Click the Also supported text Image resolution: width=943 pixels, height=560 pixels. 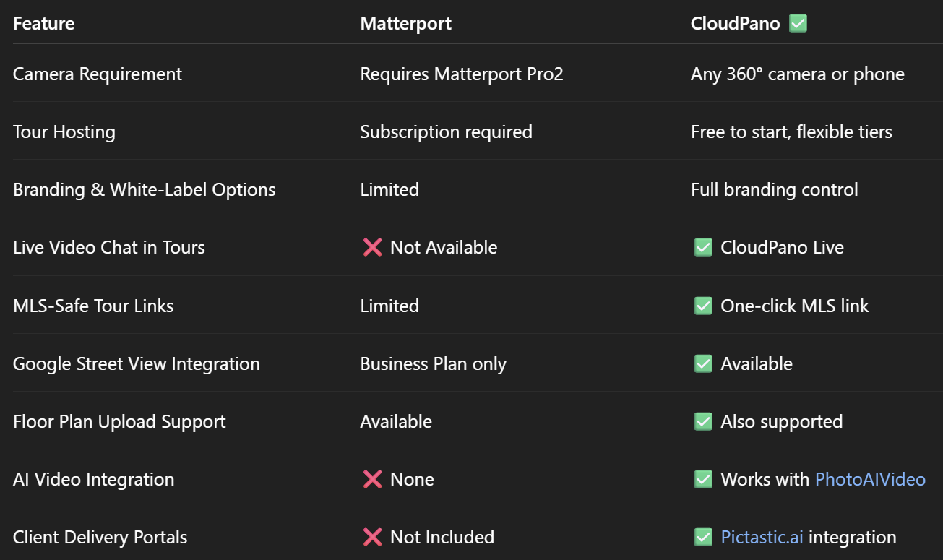[782, 421]
